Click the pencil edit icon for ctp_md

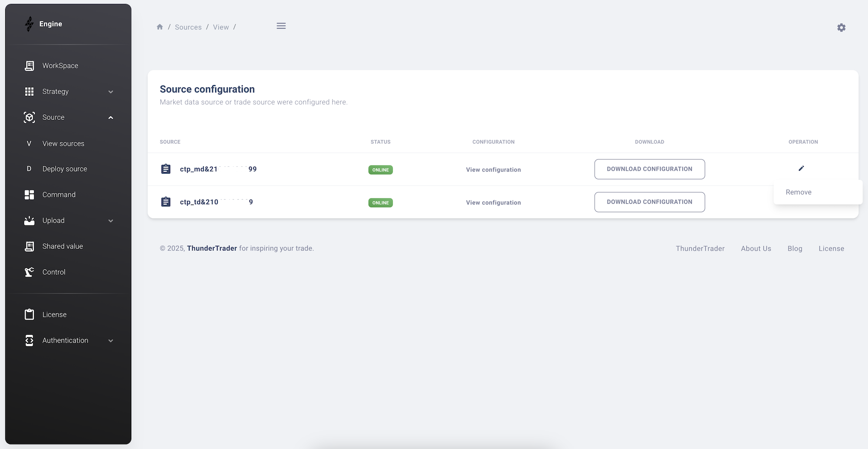(801, 168)
